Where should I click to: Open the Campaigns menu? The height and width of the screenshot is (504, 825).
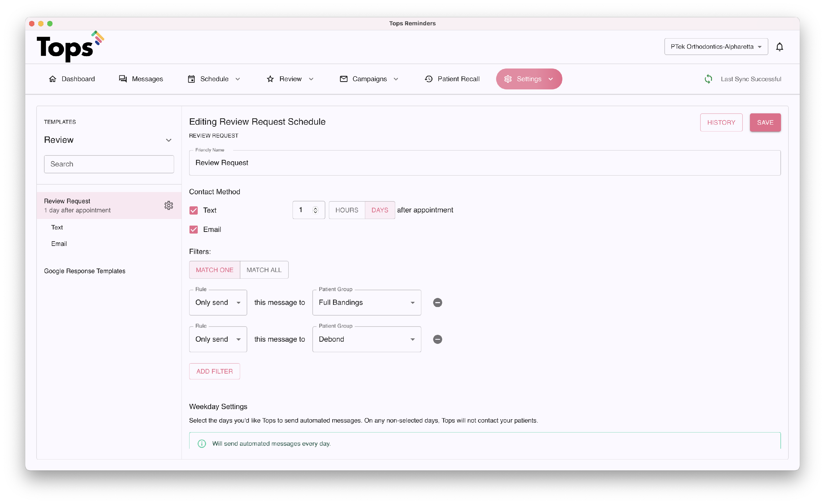pos(369,79)
